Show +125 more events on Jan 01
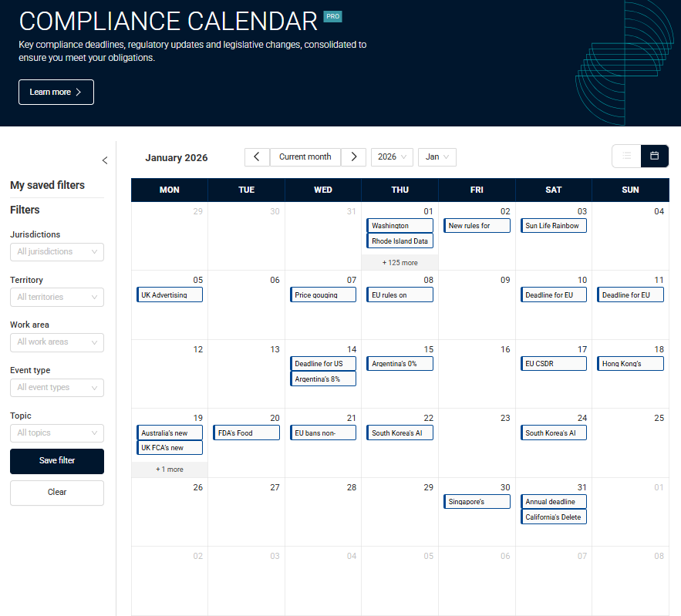 [399, 262]
